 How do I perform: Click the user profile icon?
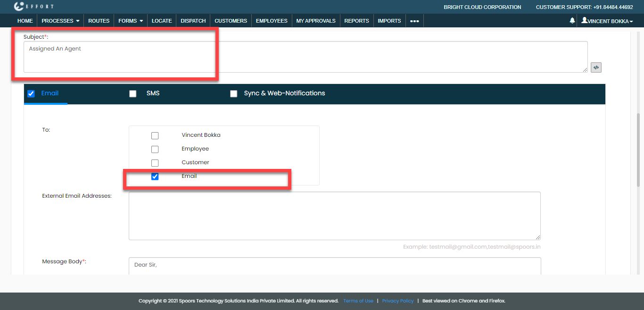pyautogui.click(x=585, y=20)
